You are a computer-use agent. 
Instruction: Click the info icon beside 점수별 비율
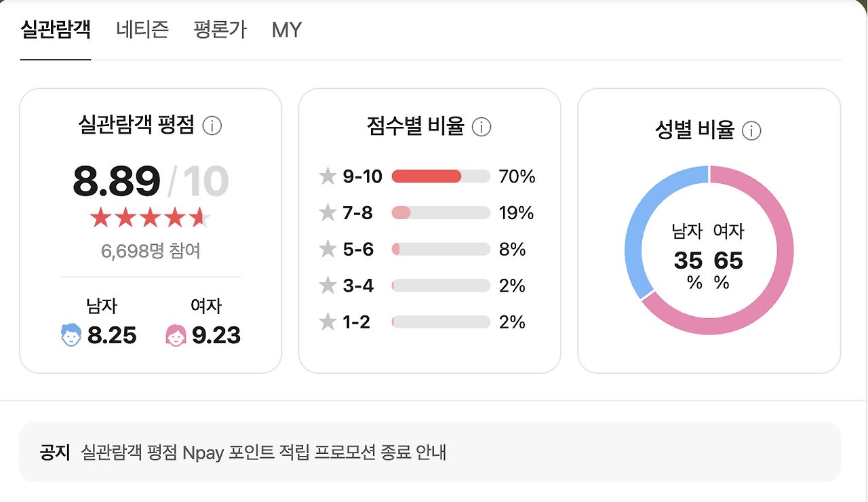481,126
